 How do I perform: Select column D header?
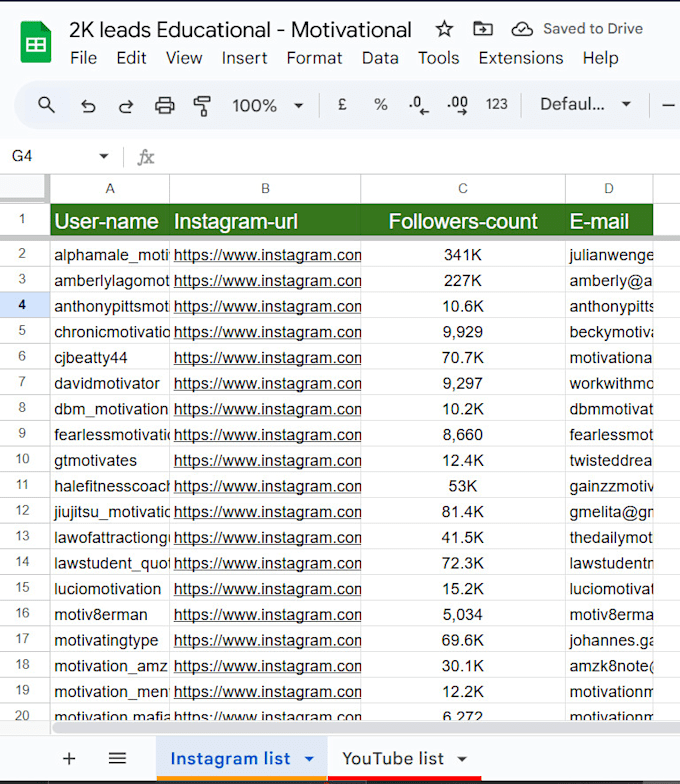pos(609,188)
